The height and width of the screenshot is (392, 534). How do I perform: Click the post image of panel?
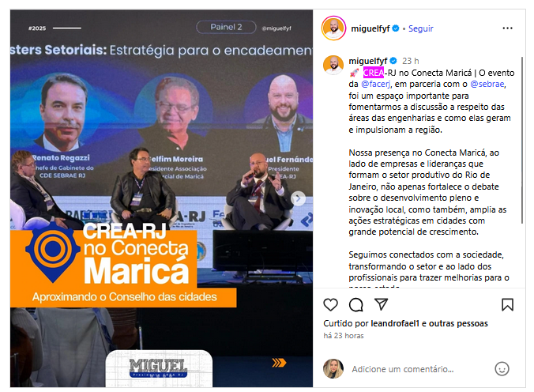pyautogui.click(x=161, y=198)
